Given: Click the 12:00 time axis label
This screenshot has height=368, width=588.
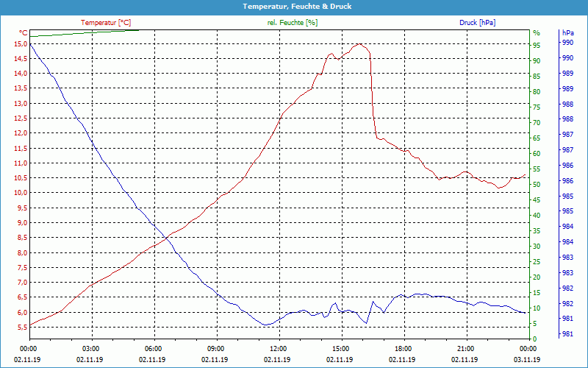Looking at the screenshot, I should coord(279,348).
